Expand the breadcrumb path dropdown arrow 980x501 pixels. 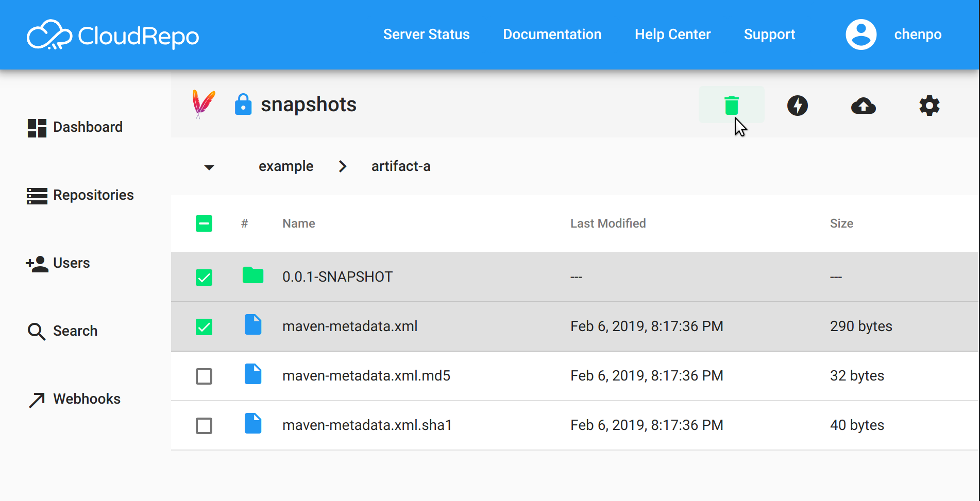[x=209, y=167]
